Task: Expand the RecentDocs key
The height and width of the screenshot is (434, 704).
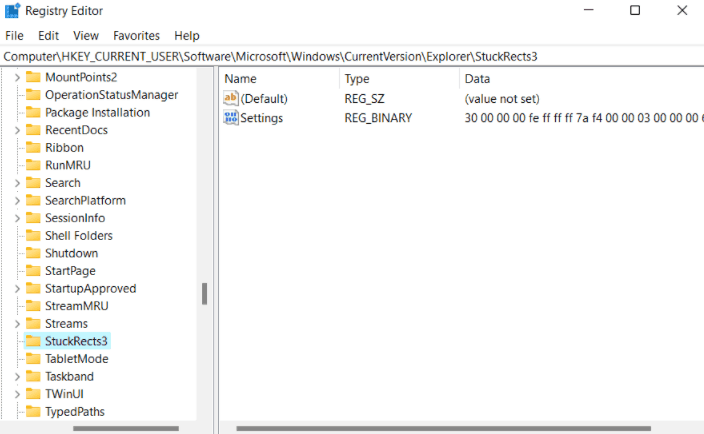Action: 17,130
